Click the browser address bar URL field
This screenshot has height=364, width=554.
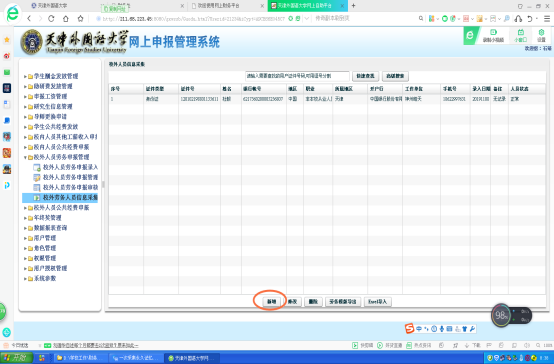pos(193,19)
